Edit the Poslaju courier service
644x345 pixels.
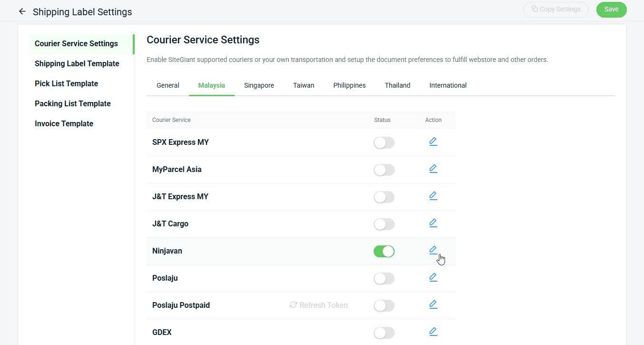coord(433,277)
